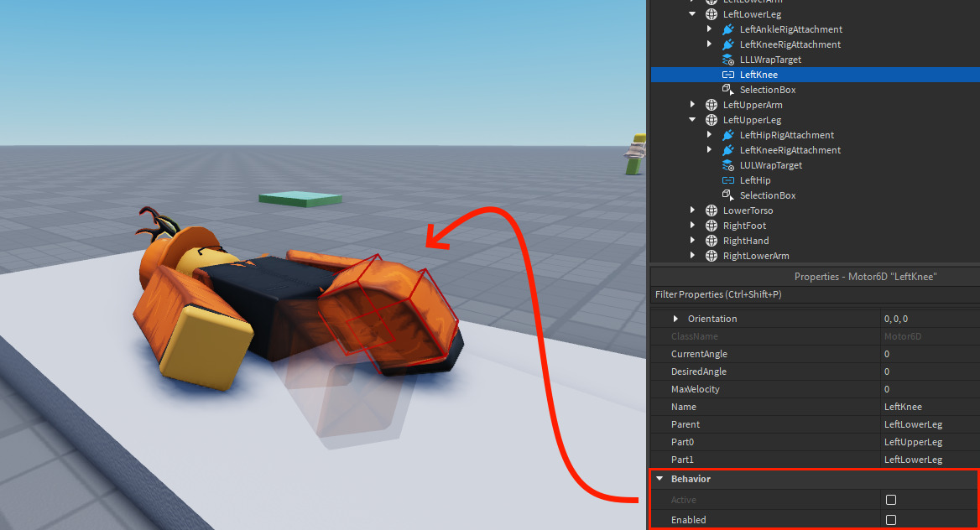This screenshot has width=980, height=530.
Task: Expand the RightFoot tree node
Action: [x=692, y=225]
